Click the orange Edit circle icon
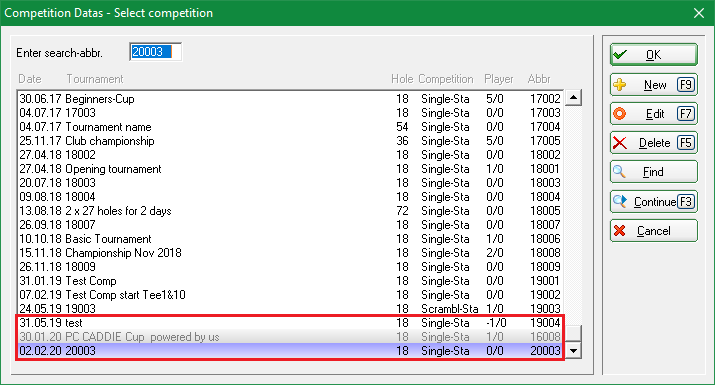Screen dimensions: 715x385 tap(620, 114)
